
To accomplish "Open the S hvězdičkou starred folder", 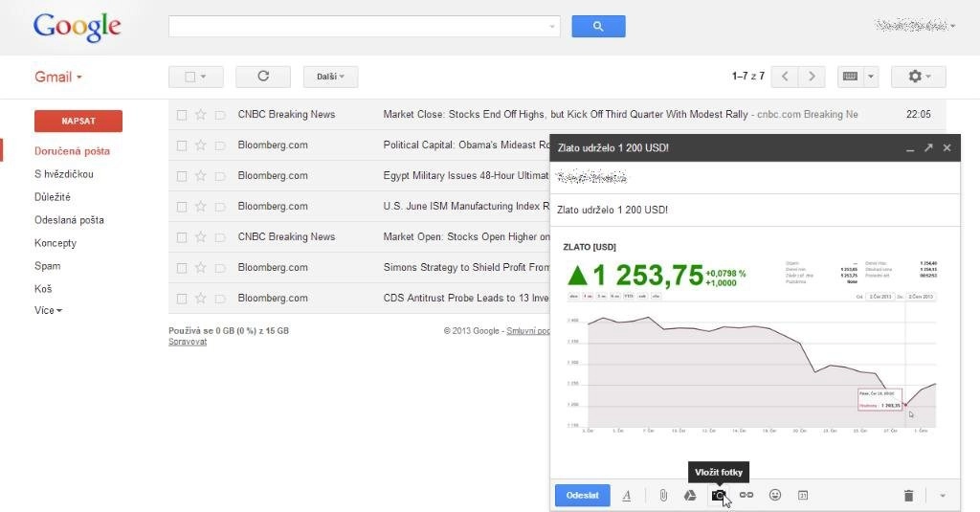I will coord(64,174).
